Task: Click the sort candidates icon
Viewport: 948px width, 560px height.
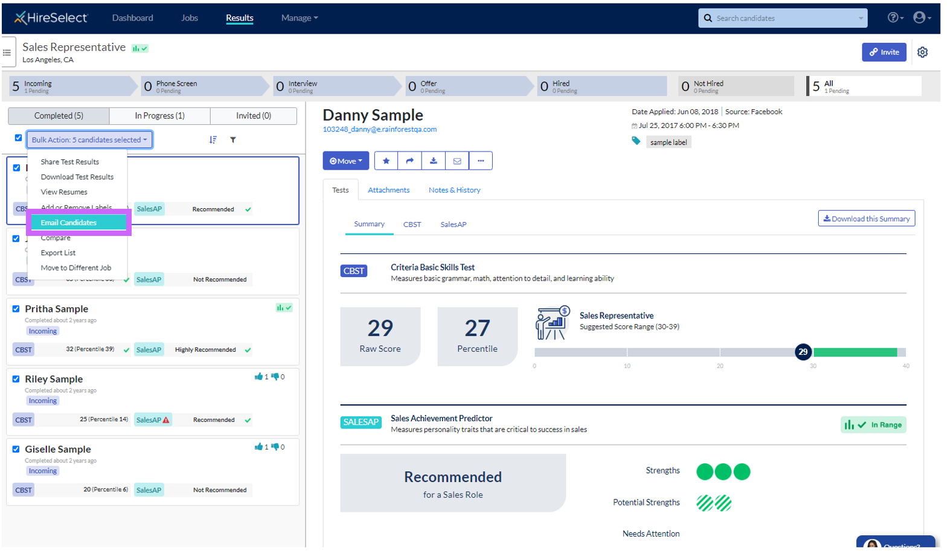Action: pyautogui.click(x=213, y=139)
